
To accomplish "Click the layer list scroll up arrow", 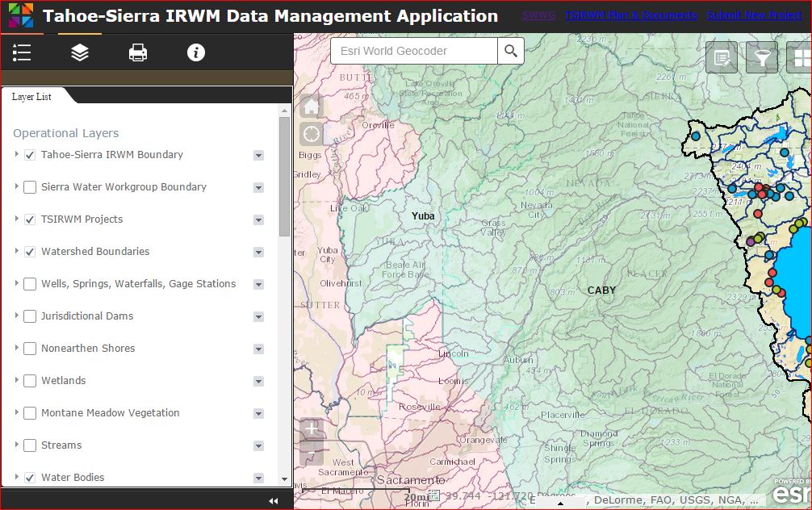I will coord(284,111).
